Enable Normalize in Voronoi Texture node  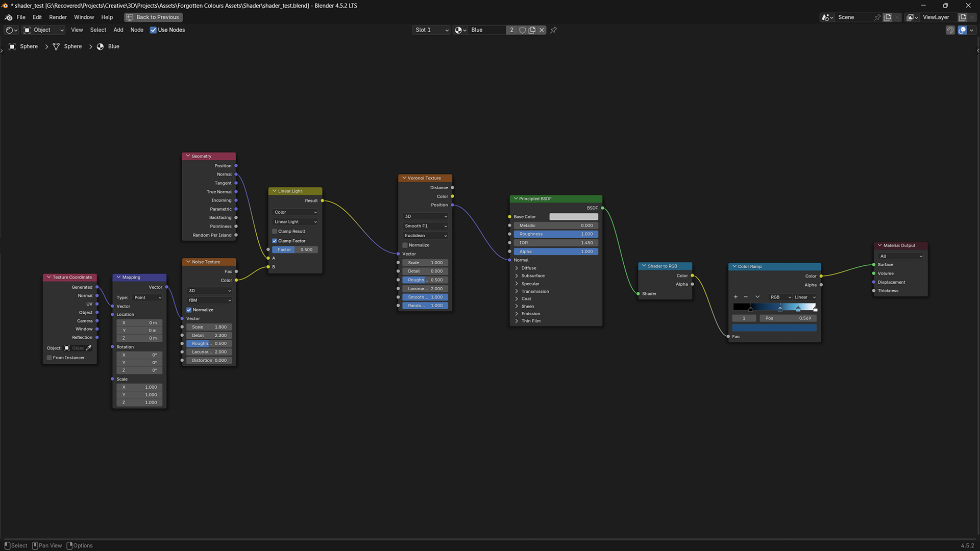pyautogui.click(x=405, y=245)
